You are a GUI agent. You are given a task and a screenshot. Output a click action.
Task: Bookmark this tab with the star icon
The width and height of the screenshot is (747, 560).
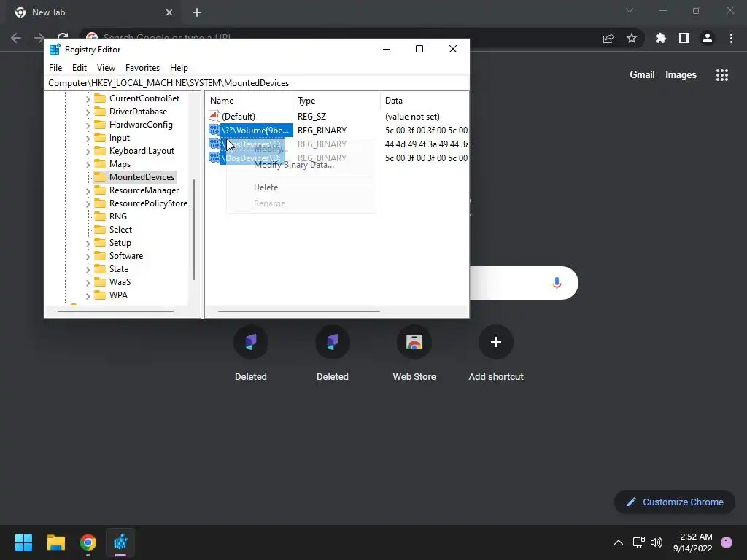click(632, 38)
